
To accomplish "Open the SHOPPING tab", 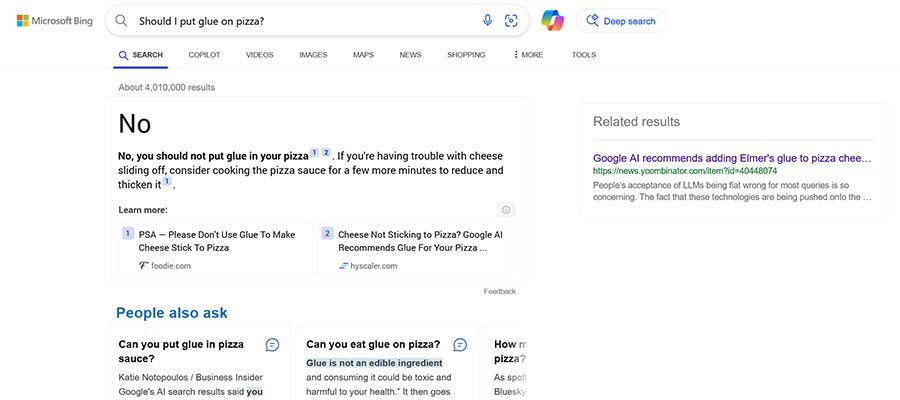I will [x=466, y=55].
